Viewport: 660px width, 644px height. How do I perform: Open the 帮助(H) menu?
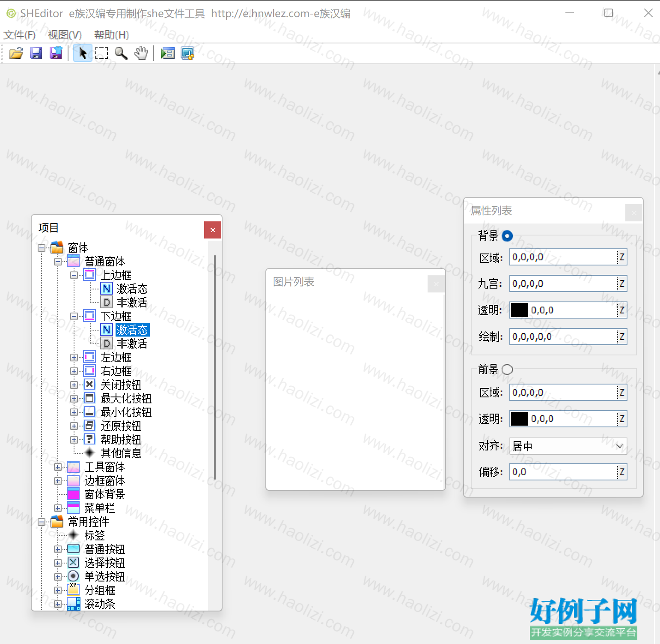point(111,35)
